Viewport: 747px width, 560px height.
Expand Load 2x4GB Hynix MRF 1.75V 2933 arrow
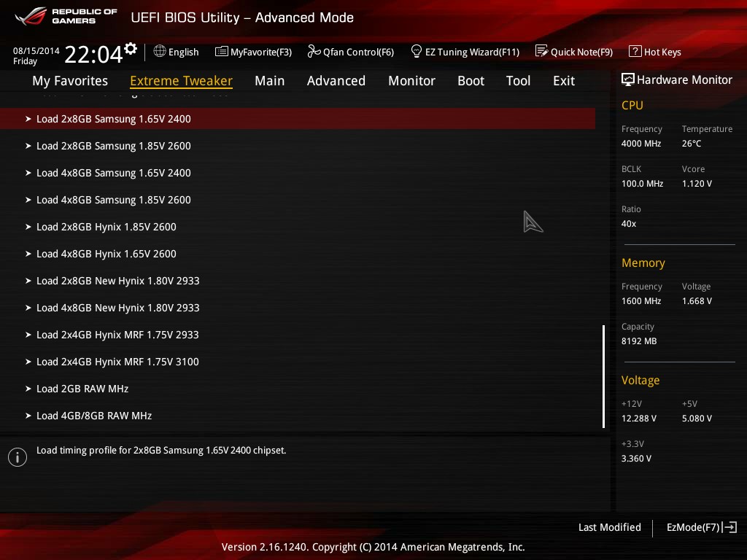[x=28, y=335]
